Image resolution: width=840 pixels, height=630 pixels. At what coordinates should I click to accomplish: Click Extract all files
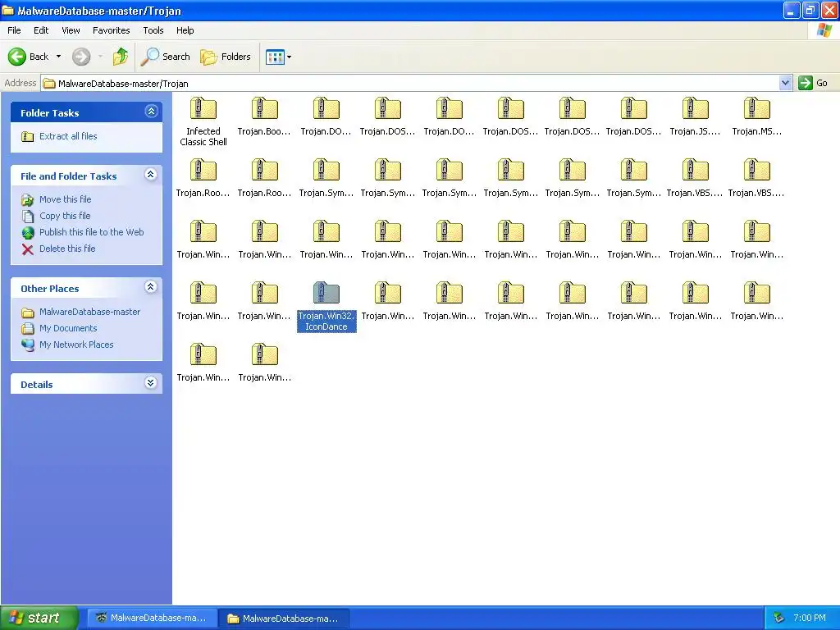[68, 136]
